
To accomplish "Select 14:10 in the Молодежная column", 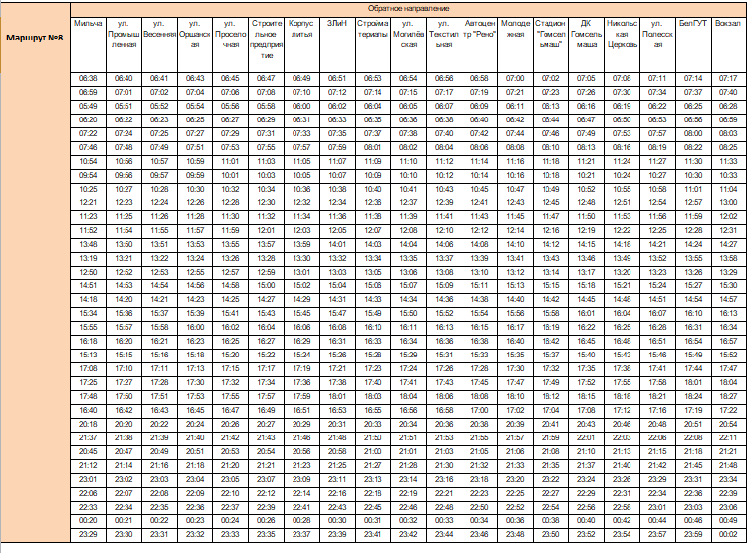I will click(515, 244).
